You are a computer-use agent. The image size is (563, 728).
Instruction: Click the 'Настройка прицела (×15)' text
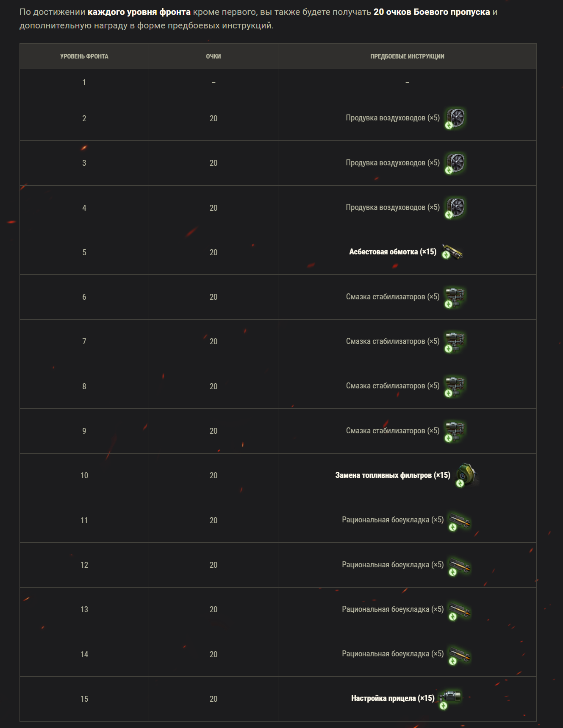tap(393, 698)
